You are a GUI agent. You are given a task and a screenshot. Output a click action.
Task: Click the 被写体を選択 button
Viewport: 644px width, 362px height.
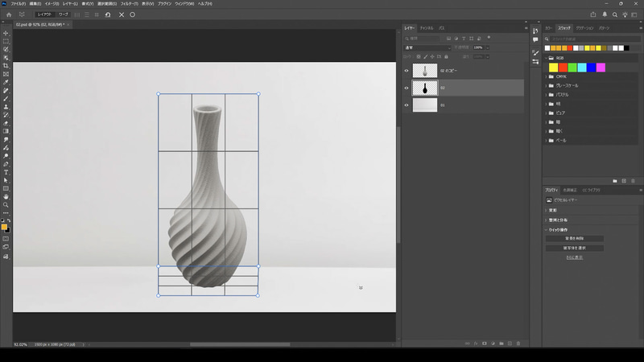tap(574, 248)
